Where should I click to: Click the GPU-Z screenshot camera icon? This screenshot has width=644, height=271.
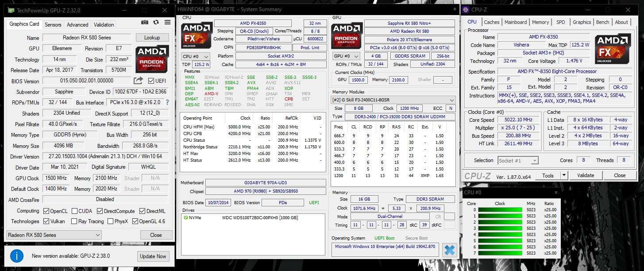[145, 22]
